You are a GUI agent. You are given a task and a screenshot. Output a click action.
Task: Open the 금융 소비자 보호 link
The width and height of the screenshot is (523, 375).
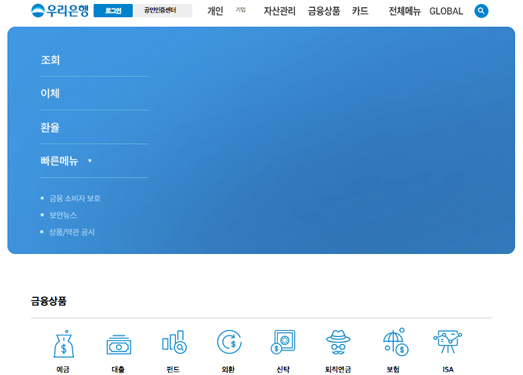[75, 198]
